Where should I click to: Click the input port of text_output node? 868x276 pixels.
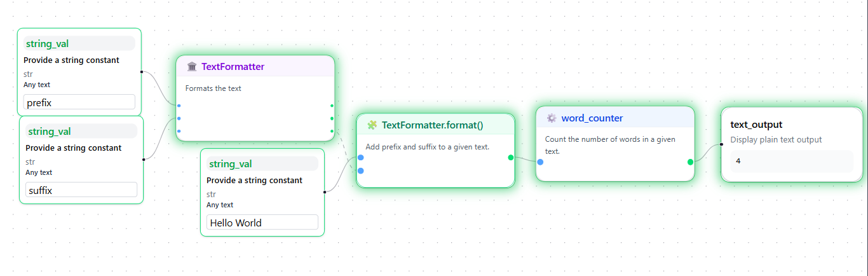(721, 144)
